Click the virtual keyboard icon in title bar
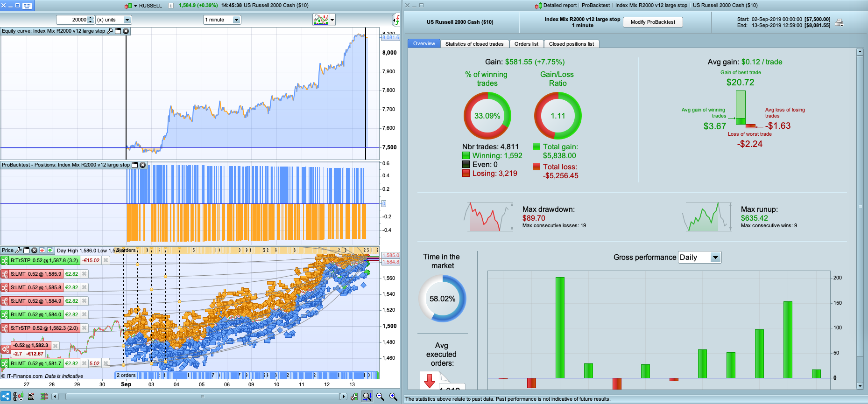The height and width of the screenshot is (404, 868). click(27, 6)
